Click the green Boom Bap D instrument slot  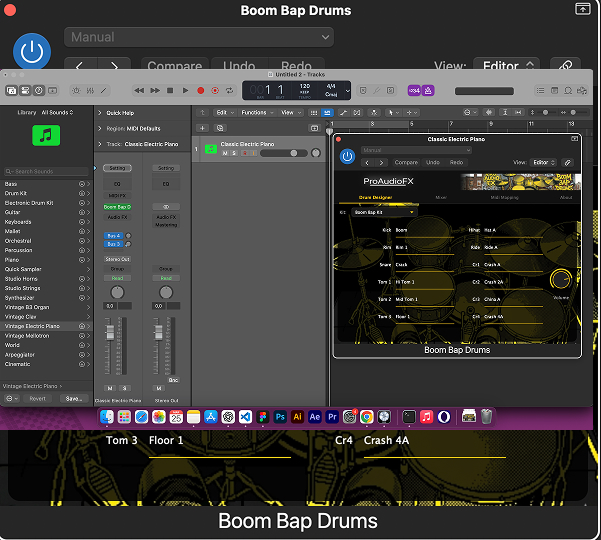(x=117, y=207)
